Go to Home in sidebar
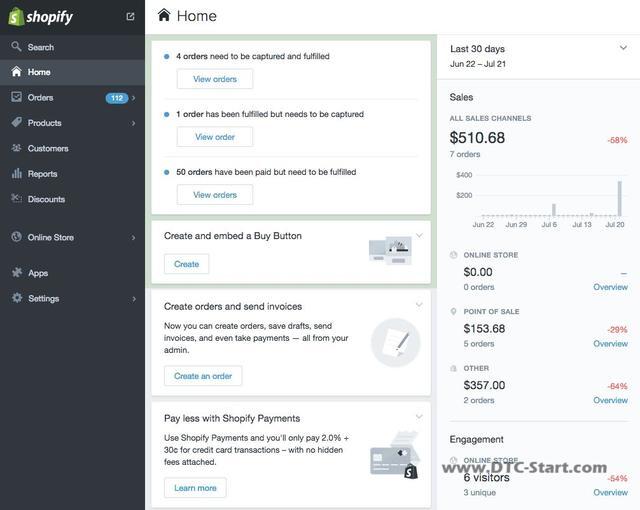 (72, 72)
